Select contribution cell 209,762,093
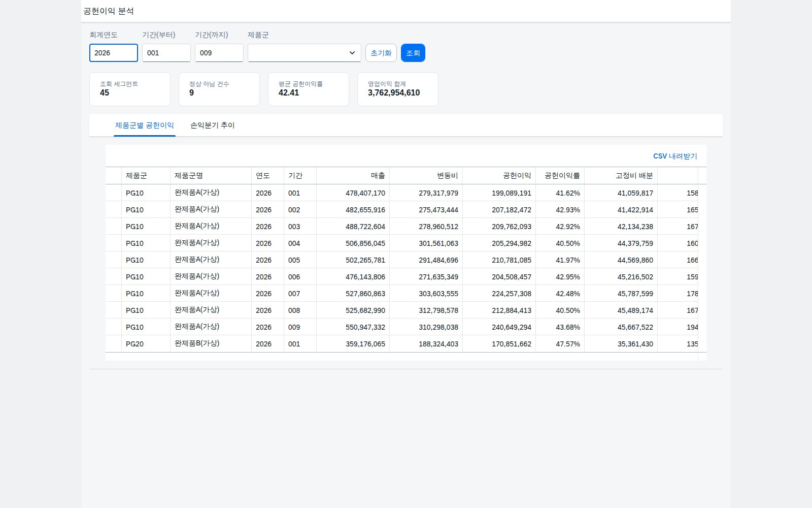 pos(499,227)
